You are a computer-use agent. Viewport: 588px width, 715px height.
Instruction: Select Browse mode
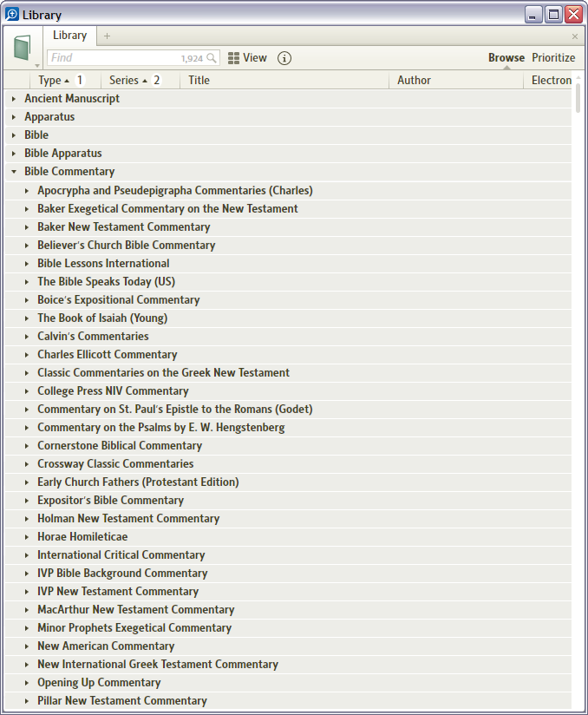click(506, 58)
